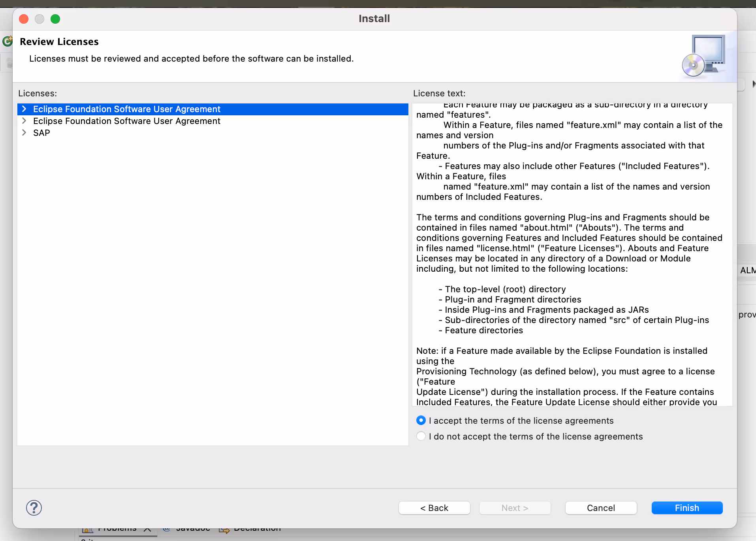Select 'I accept the terms' radio button
The width and height of the screenshot is (756, 541).
pos(421,421)
